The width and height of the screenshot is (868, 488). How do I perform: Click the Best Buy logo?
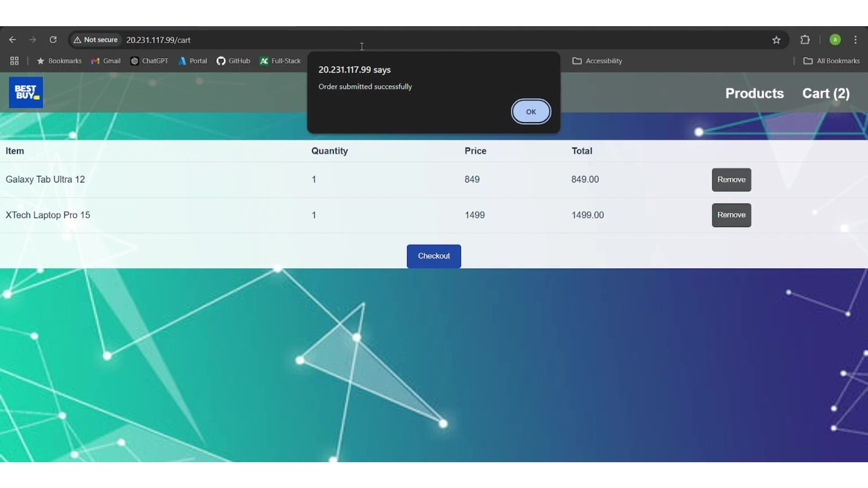pyautogui.click(x=26, y=93)
